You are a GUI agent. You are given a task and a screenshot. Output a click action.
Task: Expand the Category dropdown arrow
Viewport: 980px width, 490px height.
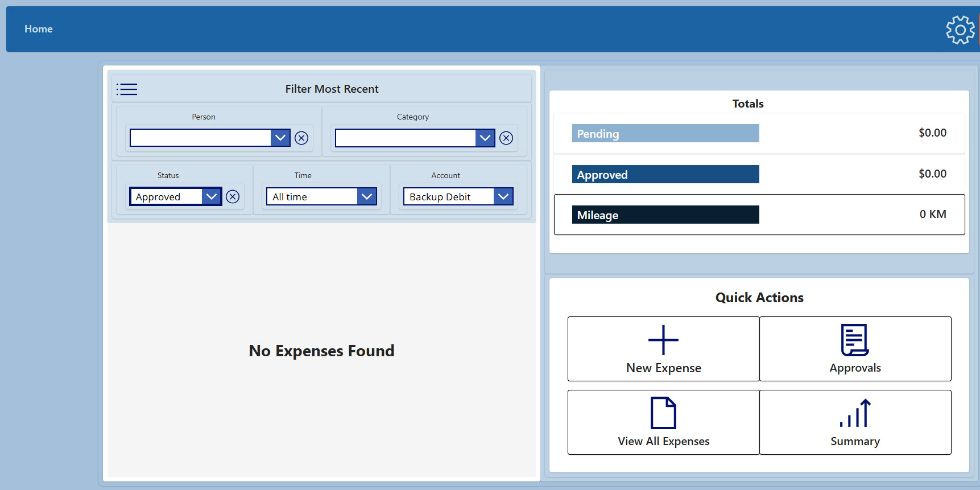pyautogui.click(x=485, y=138)
